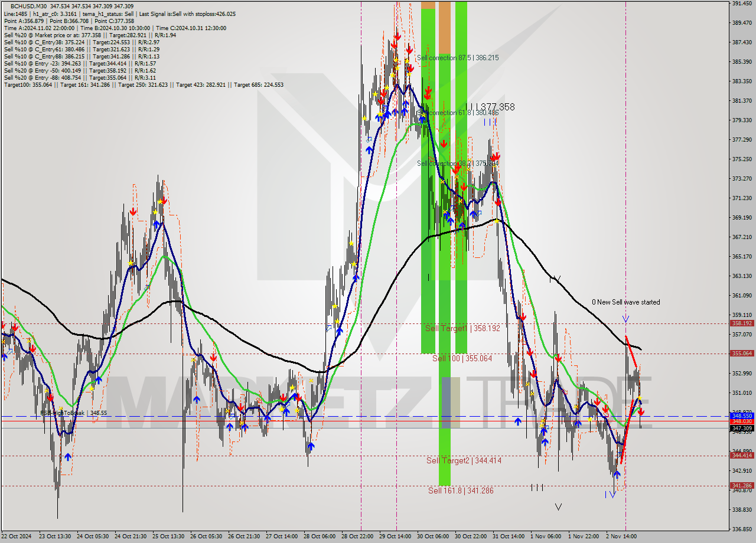
Task: Click the blue V marker under "0 New Sell wave started"
Action: point(625,319)
